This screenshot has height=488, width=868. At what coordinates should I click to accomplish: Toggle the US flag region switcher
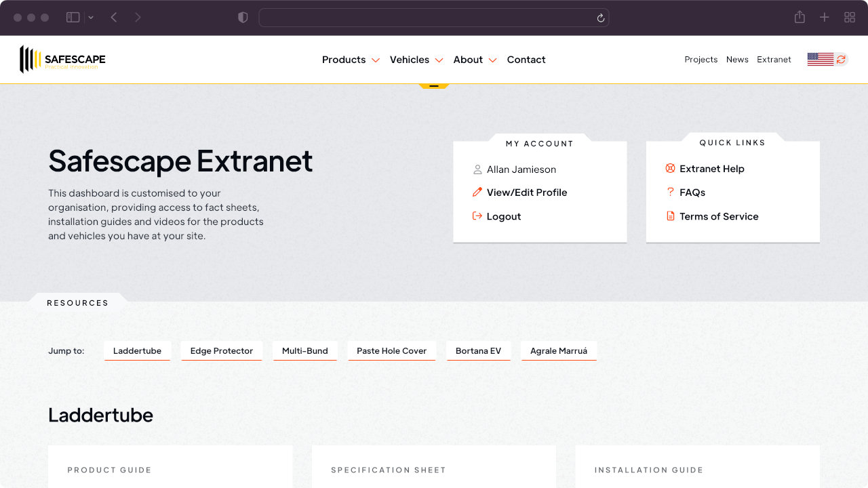coord(827,60)
